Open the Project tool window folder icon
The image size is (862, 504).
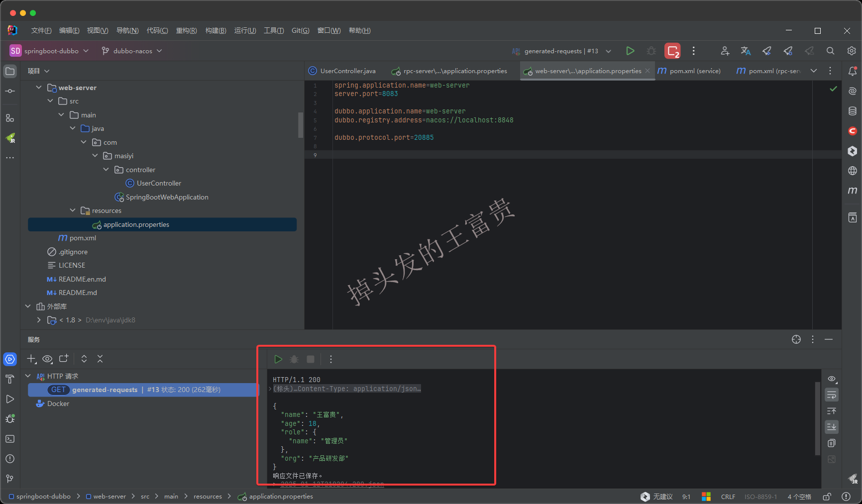(10, 71)
